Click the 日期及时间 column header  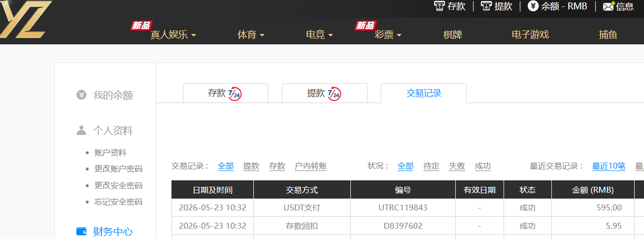(212, 190)
